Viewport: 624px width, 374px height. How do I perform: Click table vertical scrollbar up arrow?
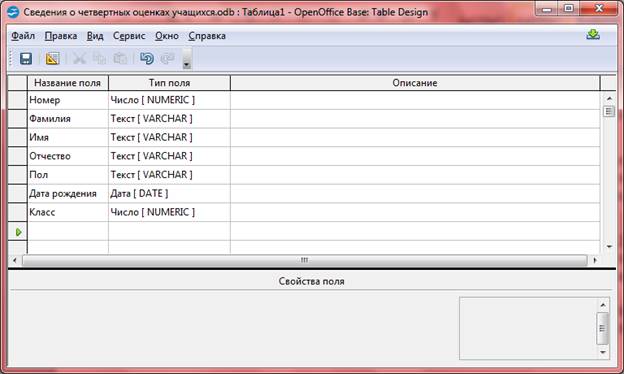coord(609,98)
